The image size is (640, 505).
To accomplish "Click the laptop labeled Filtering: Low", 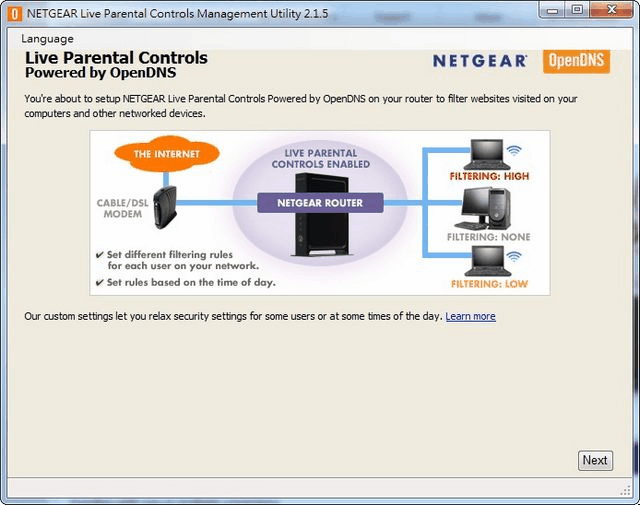I will (488, 261).
